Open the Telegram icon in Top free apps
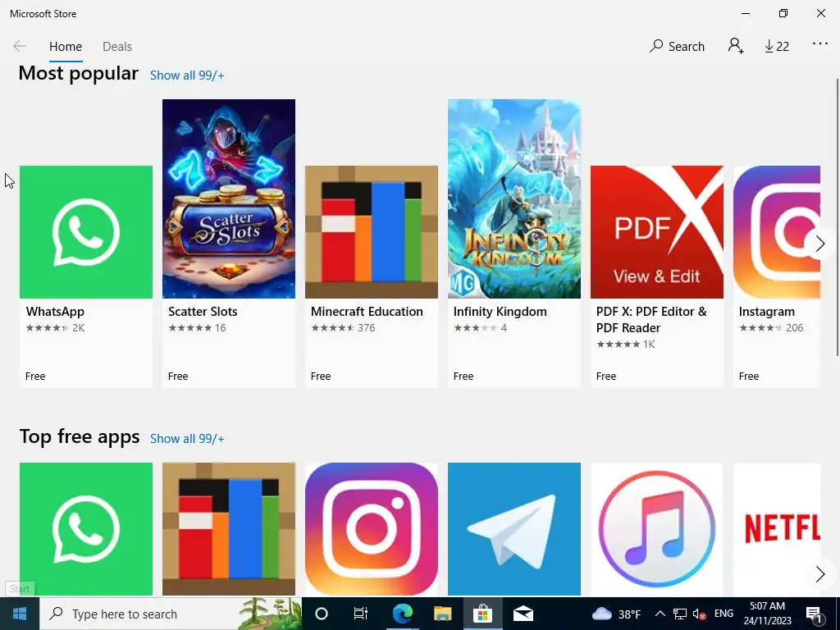Image resolution: width=840 pixels, height=630 pixels. [514, 529]
